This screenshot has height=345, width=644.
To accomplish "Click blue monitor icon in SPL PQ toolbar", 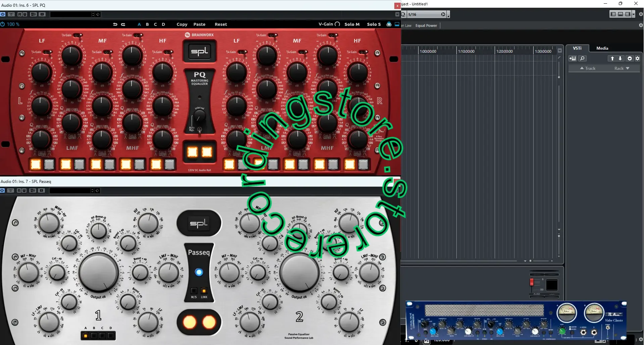I will point(397,24).
